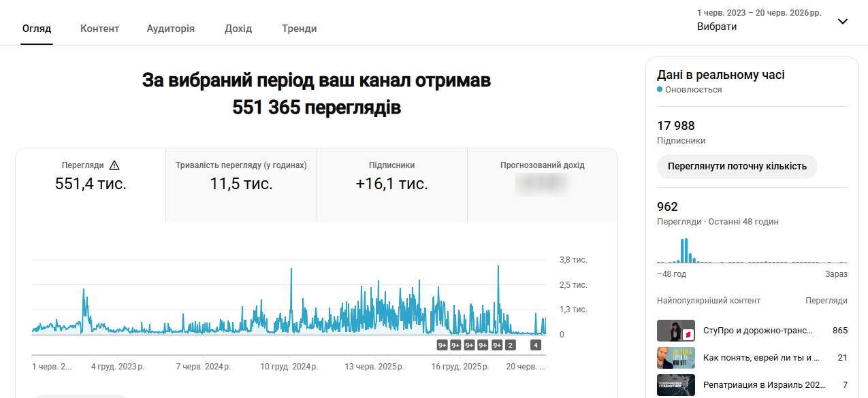The width and height of the screenshot is (868, 398).
Task: Click the warning triangle next to Перегляди
Action: tap(114, 165)
